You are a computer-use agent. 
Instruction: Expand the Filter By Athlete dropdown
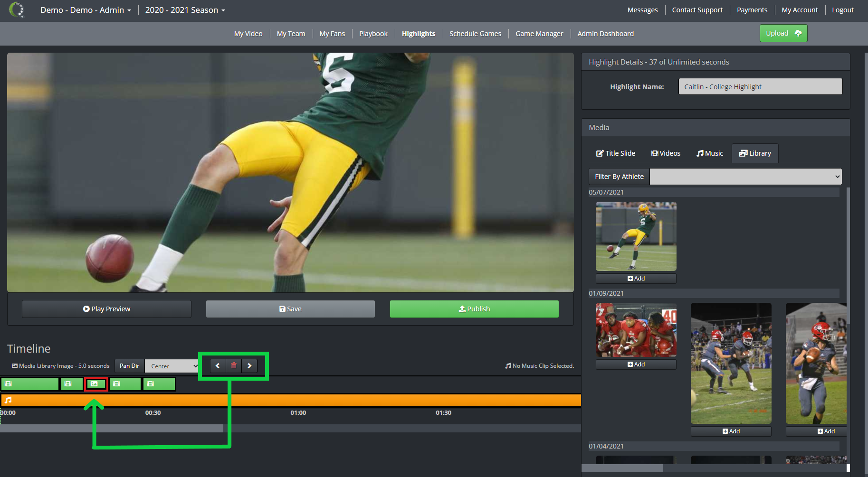tap(746, 177)
